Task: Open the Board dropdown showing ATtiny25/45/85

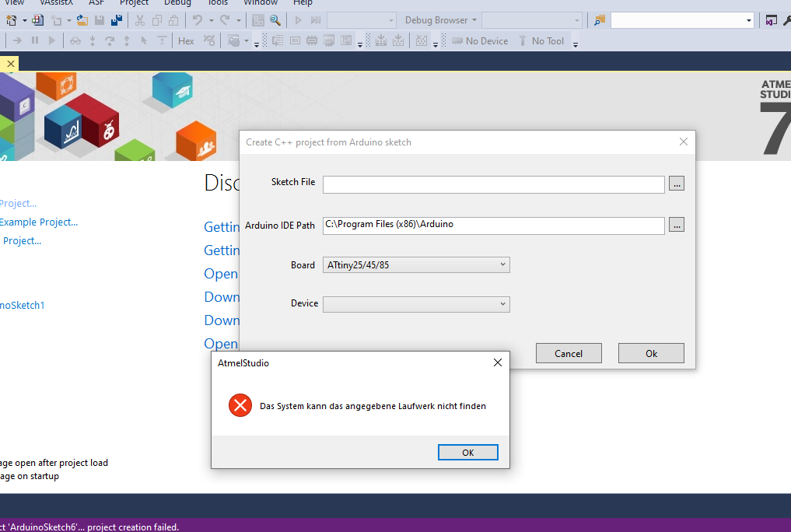Action: [416, 264]
